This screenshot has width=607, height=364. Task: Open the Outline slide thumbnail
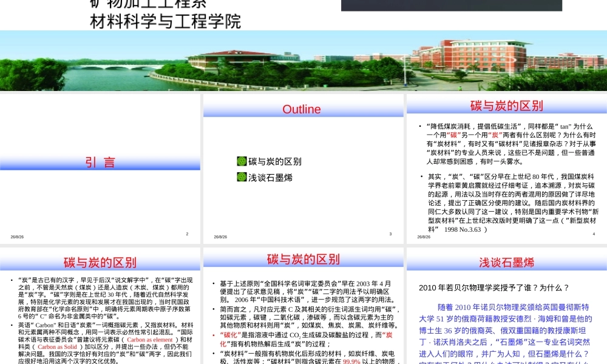click(303, 169)
